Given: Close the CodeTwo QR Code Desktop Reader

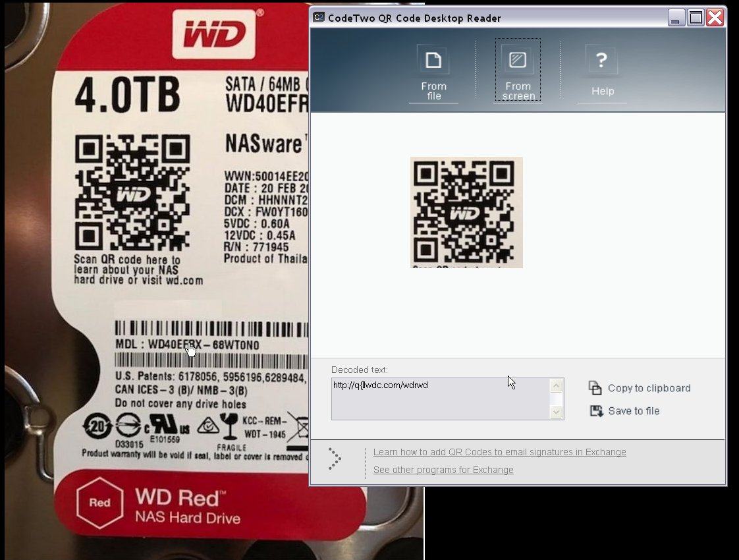Looking at the screenshot, I should coord(715,18).
